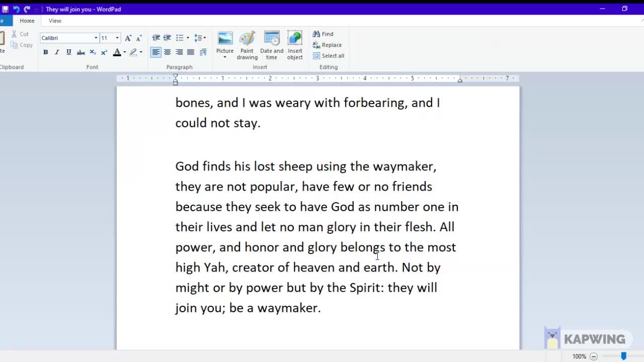Image resolution: width=644 pixels, height=362 pixels.
Task: Toggle strikethrough formatting
Action: pyautogui.click(x=80, y=52)
